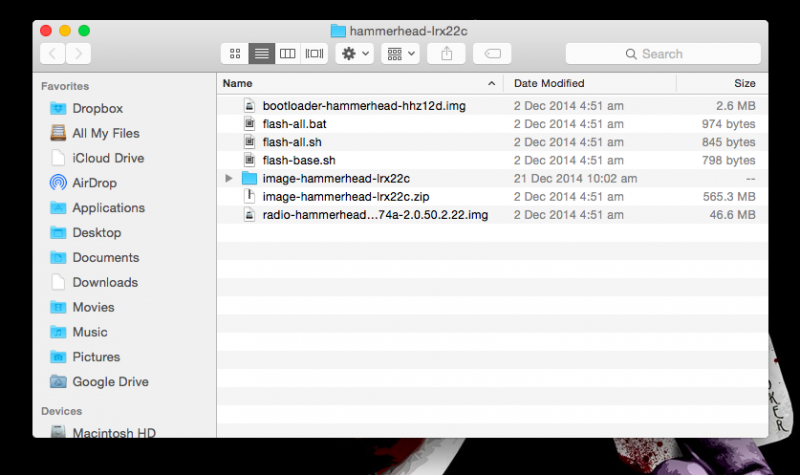Open AirDrop from the sidebar
Screen dimensions: 800x475
(x=94, y=183)
